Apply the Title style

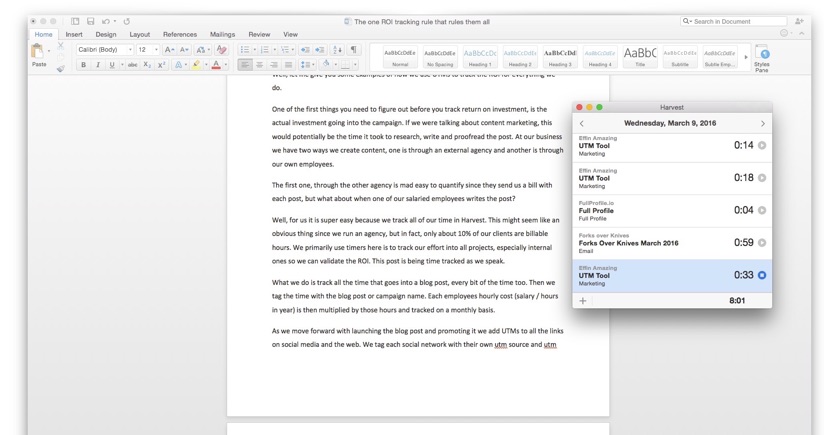(x=640, y=57)
